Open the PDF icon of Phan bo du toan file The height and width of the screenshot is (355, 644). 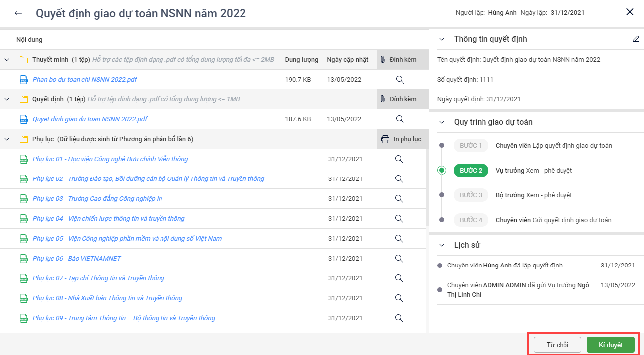click(x=23, y=80)
